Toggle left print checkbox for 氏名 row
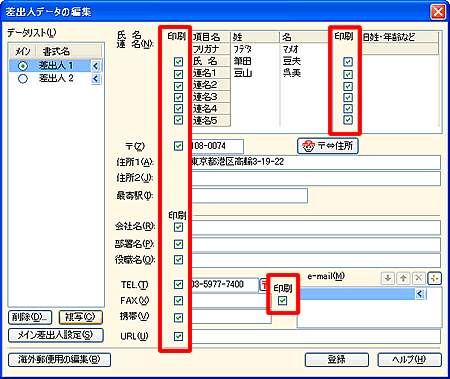This screenshot has height=379, width=450. [178, 62]
